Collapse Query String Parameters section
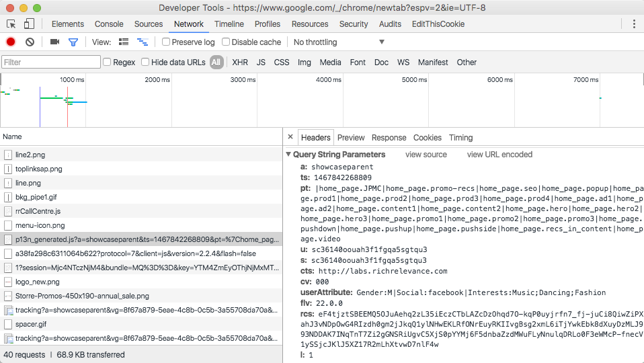The image size is (644, 363). point(289,155)
